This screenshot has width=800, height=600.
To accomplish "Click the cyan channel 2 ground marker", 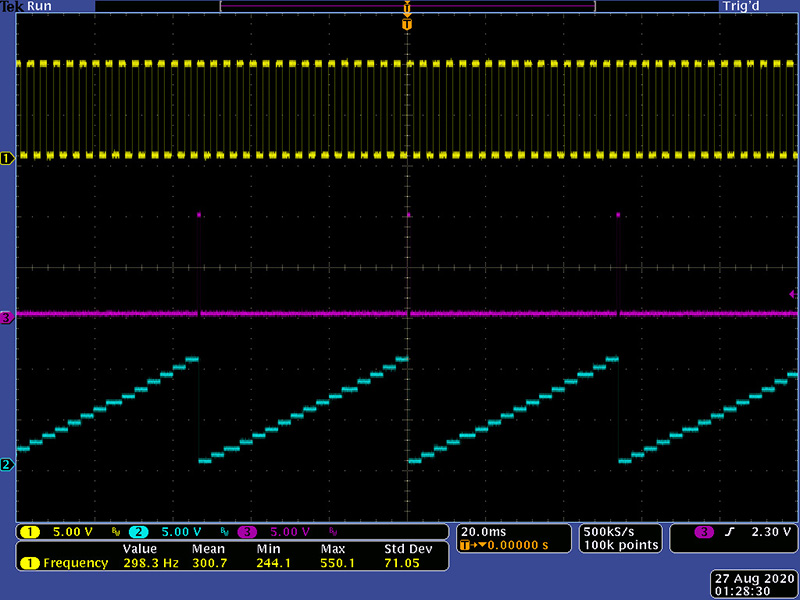I will click(x=6, y=465).
